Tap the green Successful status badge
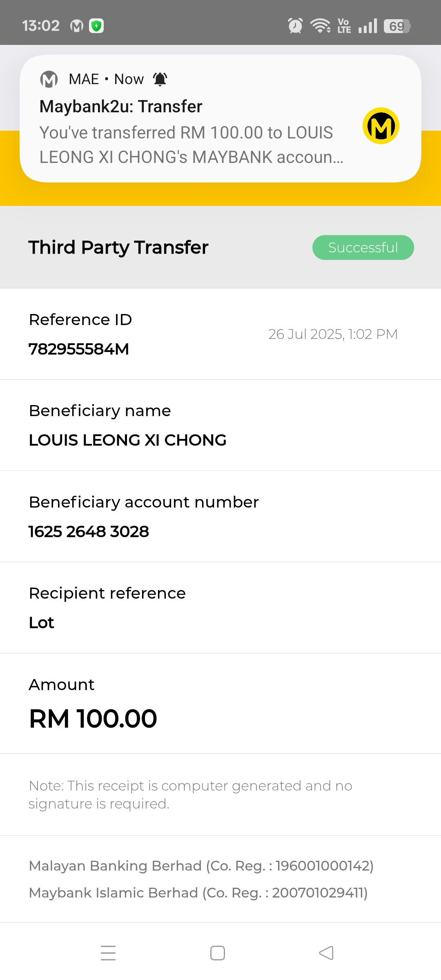The height and width of the screenshot is (980, 441). (363, 247)
